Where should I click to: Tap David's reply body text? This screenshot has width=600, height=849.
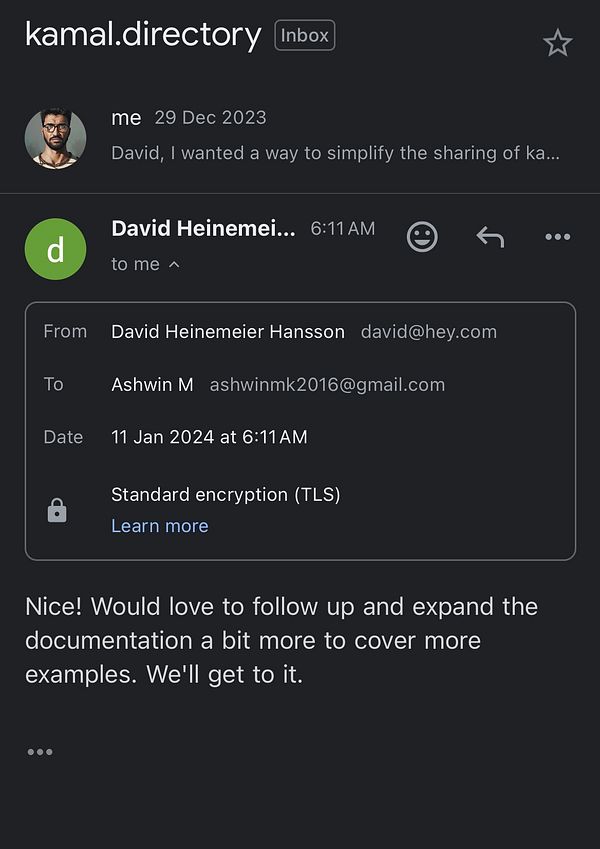tap(282, 641)
